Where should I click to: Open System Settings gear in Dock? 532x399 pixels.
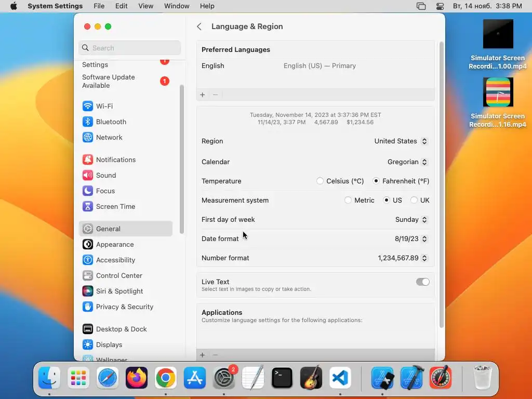(x=224, y=378)
